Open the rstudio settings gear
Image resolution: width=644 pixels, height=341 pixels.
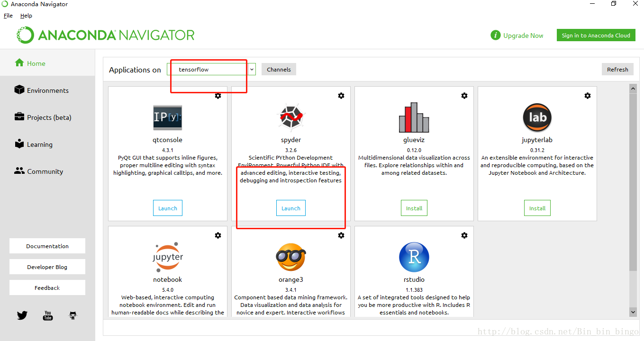(x=464, y=235)
